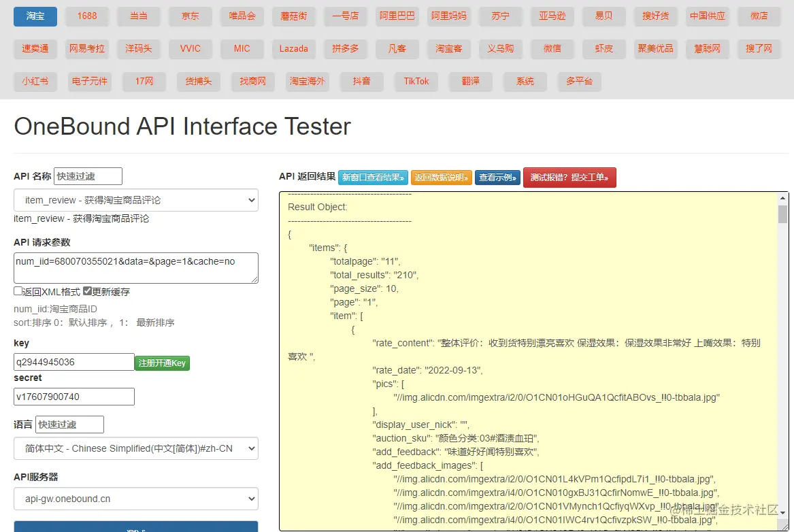
Task: Click the result panel scroll-down arrow
Action: [x=782, y=512]
